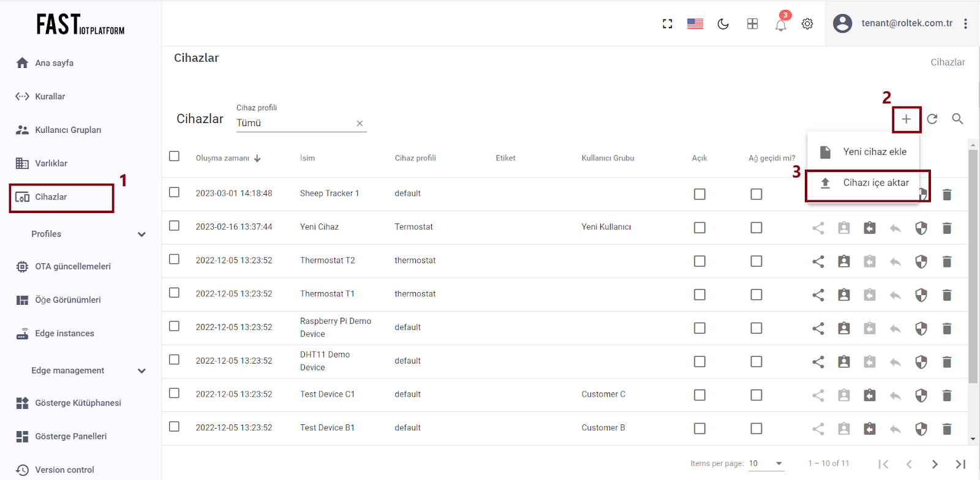The width and height of the screenshot is (980, 480).
Task: Refresh the devices table
Action: click(x=932, y=119)
